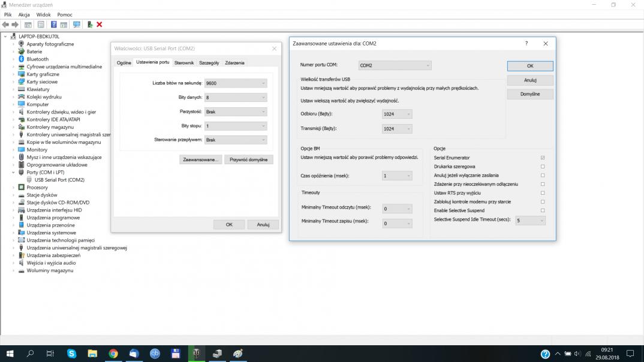Open Skype from the taskbar
The width and height of the screenshot is (644, 362).
(72, 354)
